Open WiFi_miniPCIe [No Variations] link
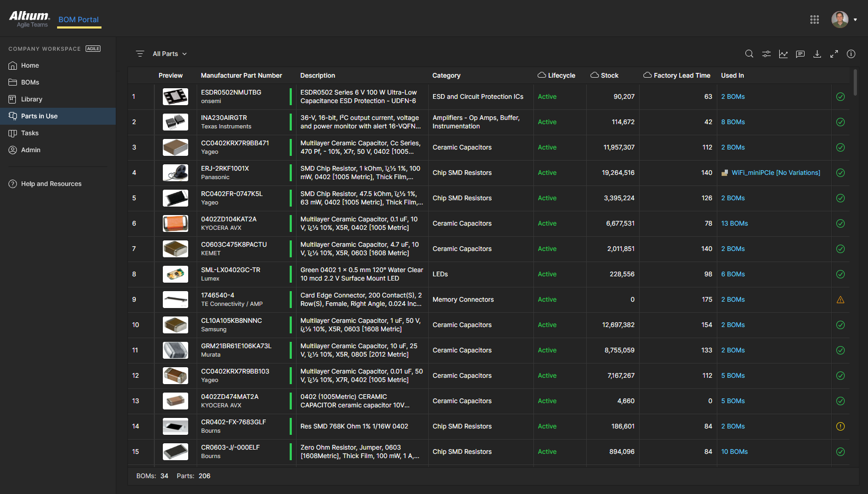This screenshot has height=494, width=868. coord(775,173)
